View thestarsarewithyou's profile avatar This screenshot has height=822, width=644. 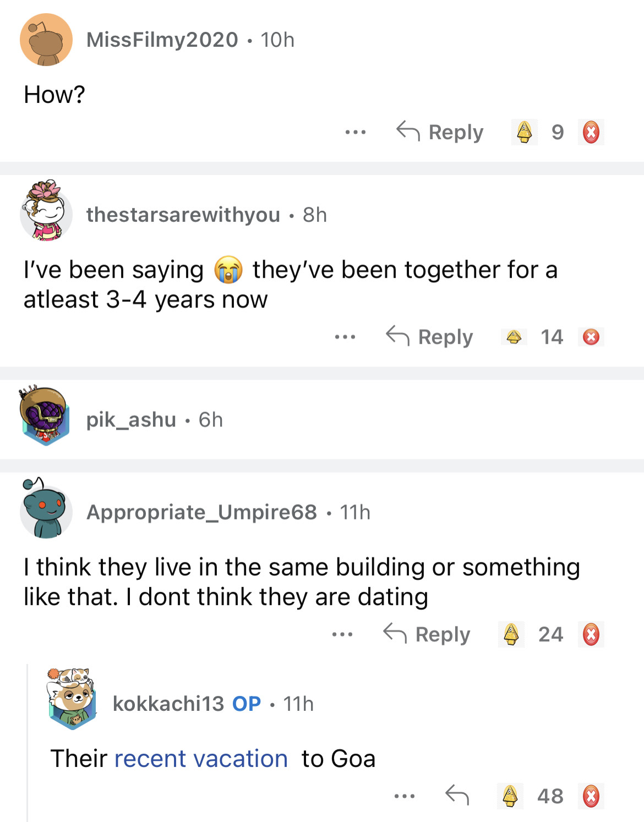(46, 211)
